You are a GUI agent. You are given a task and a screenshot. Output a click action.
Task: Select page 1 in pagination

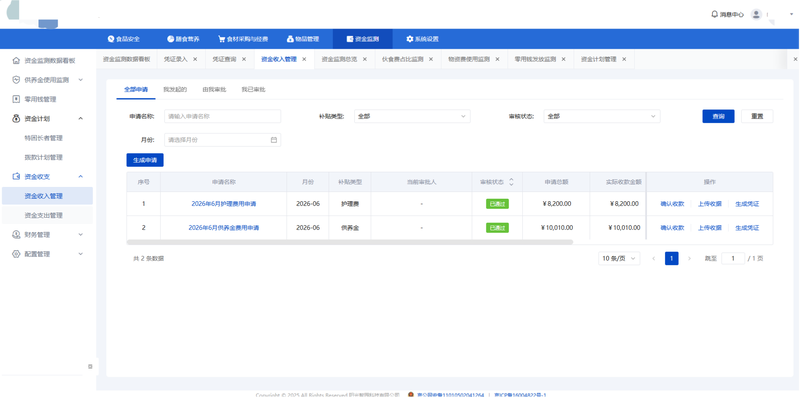tap(671, 259)
